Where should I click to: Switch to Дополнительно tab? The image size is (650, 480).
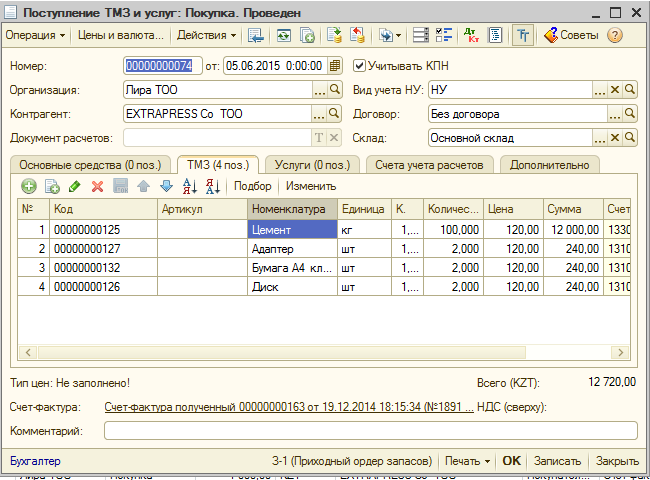point(550,165)
